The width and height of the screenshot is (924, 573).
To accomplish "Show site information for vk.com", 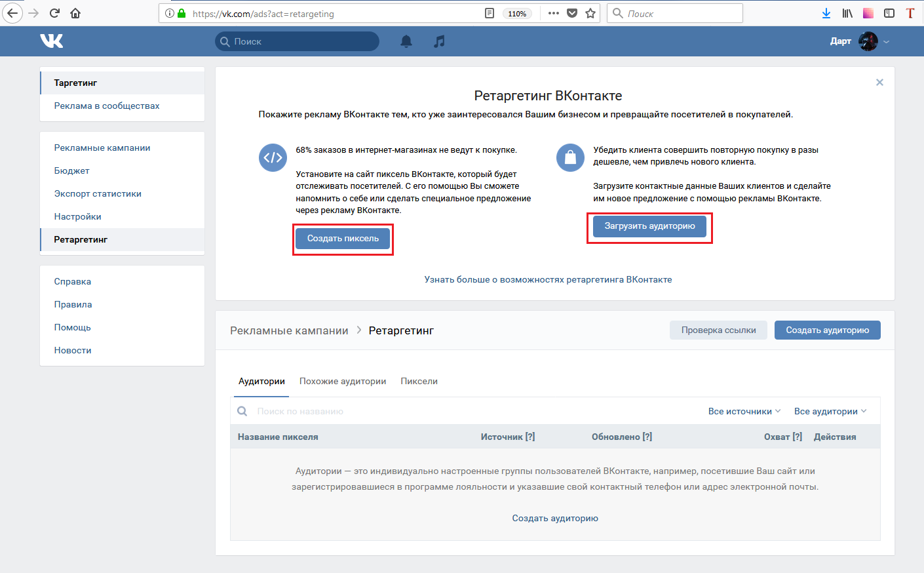I will coord(170,13).
